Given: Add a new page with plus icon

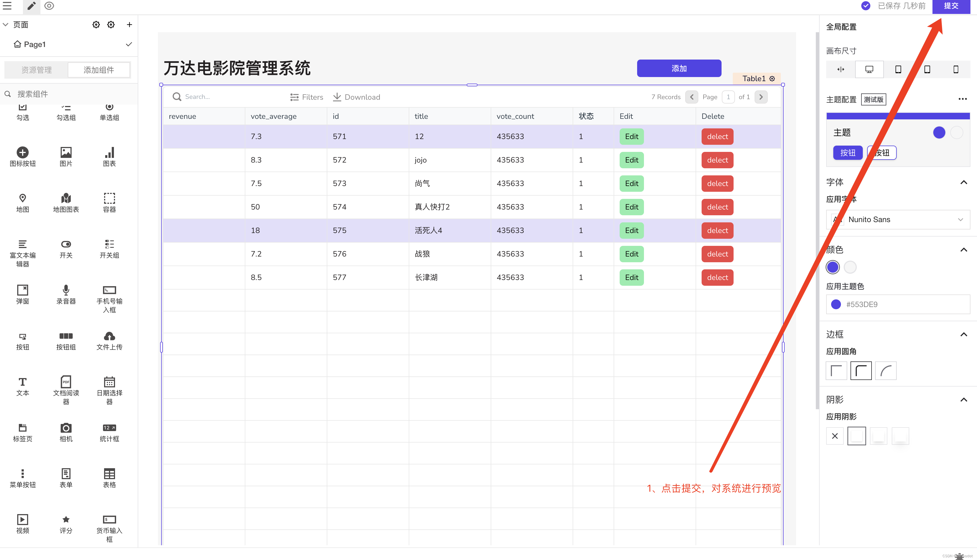Looking at the screenshot, I should pyautogui.click(x=129, y=25).
